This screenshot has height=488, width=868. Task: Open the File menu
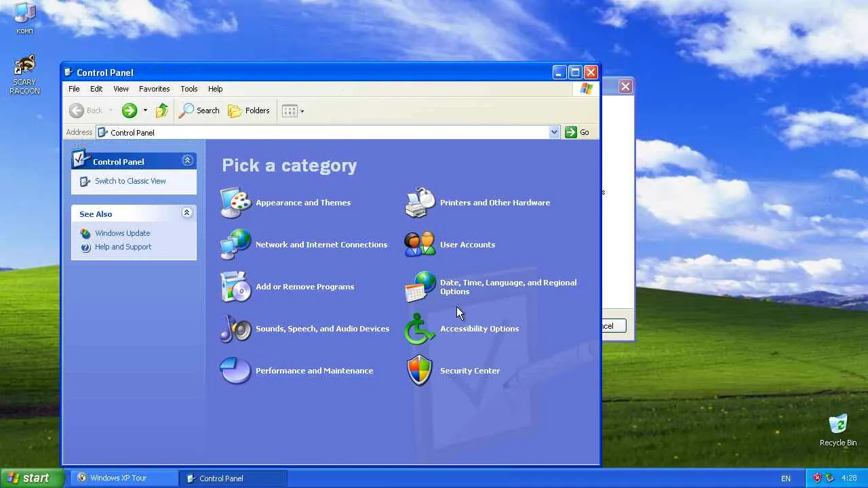[x=74, y=89]
